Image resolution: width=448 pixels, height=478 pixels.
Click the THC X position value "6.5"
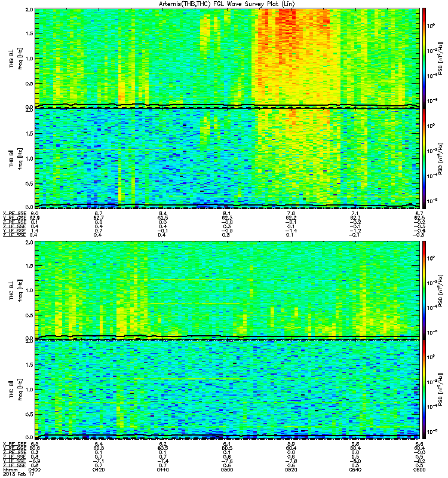click(35, 444)
